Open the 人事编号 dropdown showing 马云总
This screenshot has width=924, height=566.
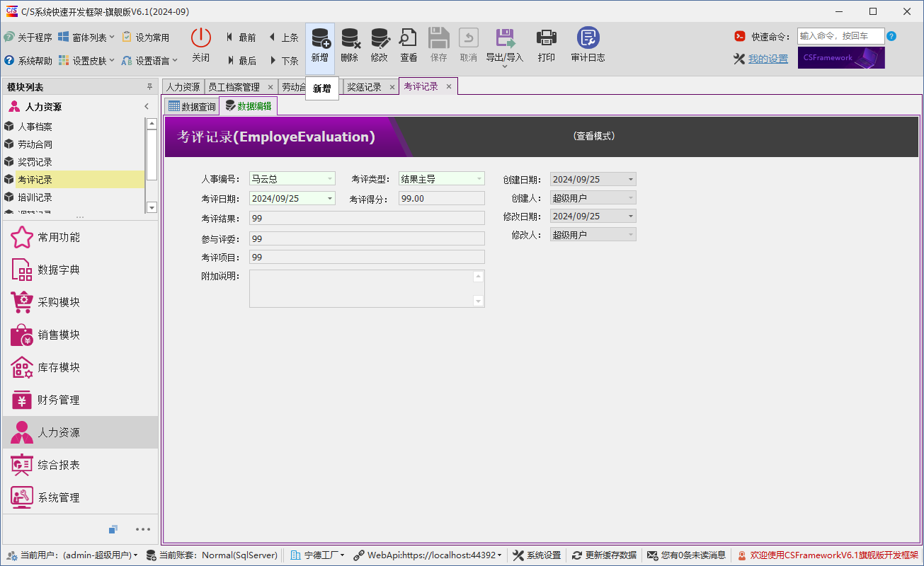point(329,179)
